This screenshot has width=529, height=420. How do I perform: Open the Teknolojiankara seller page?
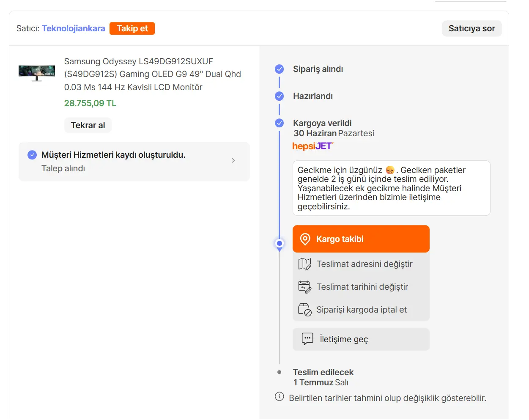click(x=73, y=28)
